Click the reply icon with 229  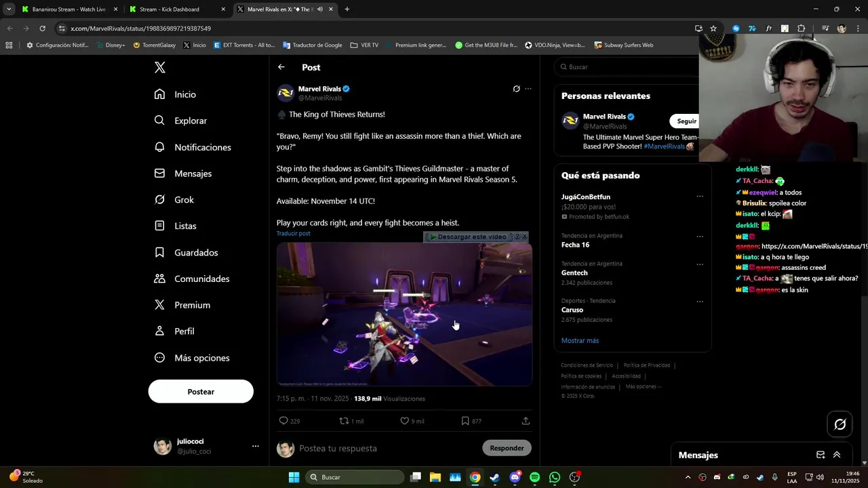(284, 421)
